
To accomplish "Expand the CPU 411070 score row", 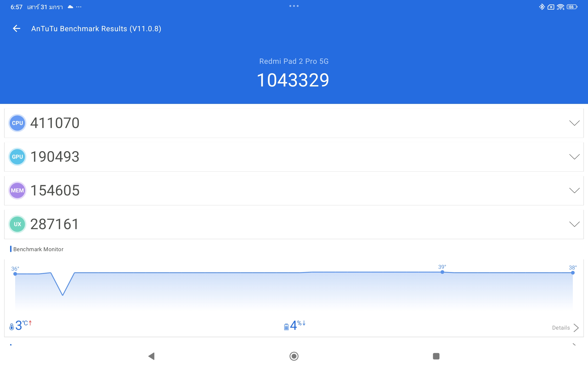I will [x=574, y=123].
